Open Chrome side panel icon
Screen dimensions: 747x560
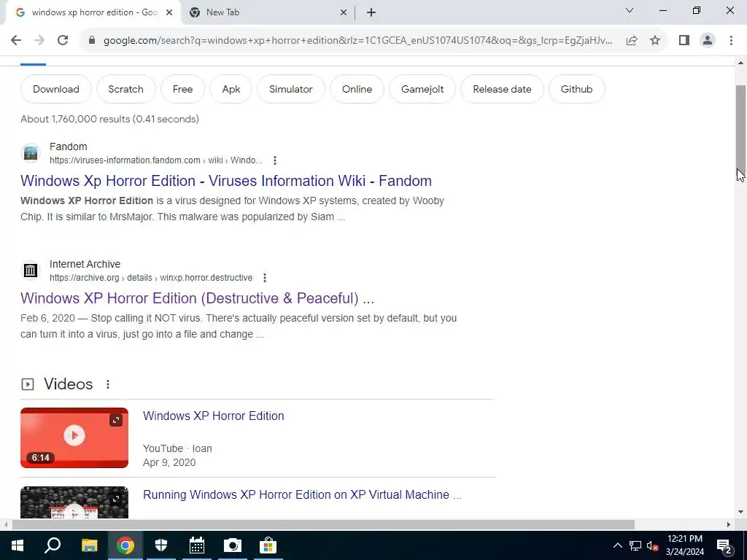point(684,40)
